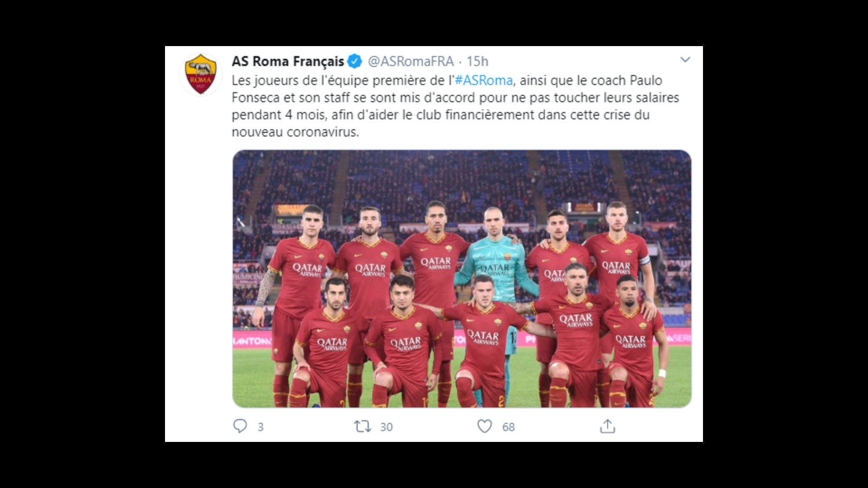Click the like count 68
This screenshot has height=488, width=868.
tap(509, 427)
